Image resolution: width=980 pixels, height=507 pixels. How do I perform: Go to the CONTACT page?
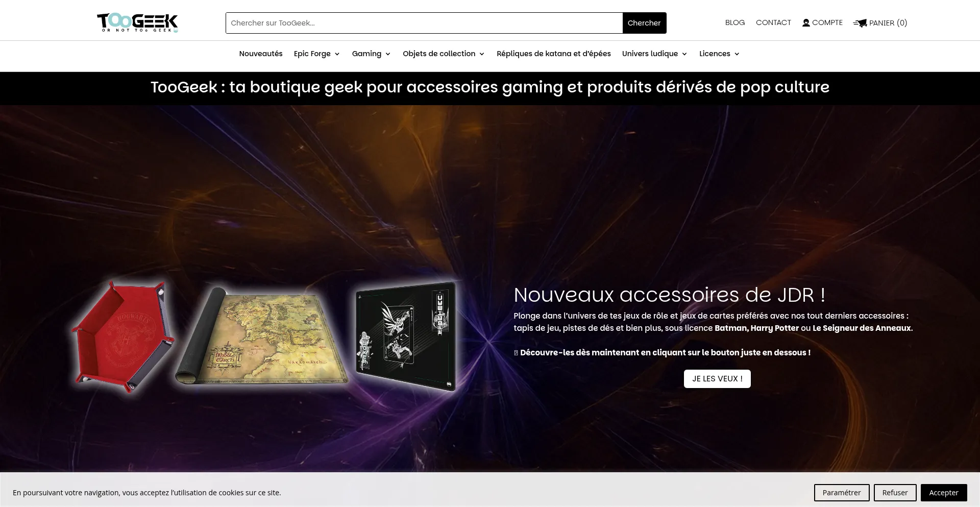773,22
